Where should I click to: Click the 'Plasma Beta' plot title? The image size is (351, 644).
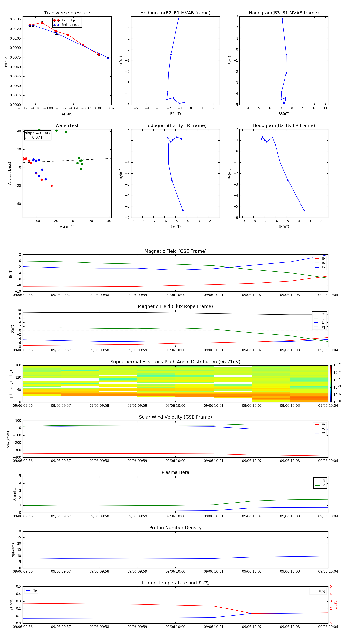click(175, 472)
